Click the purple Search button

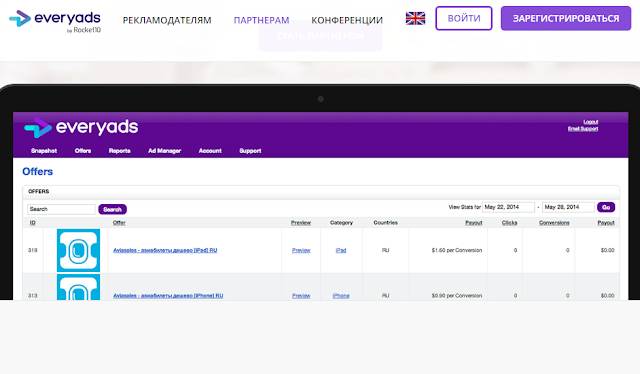(x=112, y=209)
